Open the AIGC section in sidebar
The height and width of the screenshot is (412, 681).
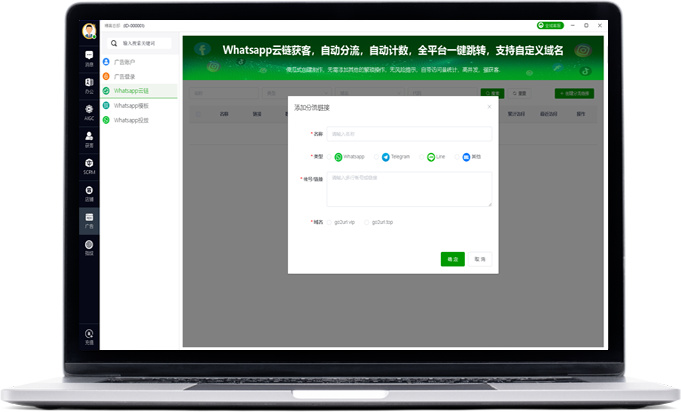click(x=89, y=112)
